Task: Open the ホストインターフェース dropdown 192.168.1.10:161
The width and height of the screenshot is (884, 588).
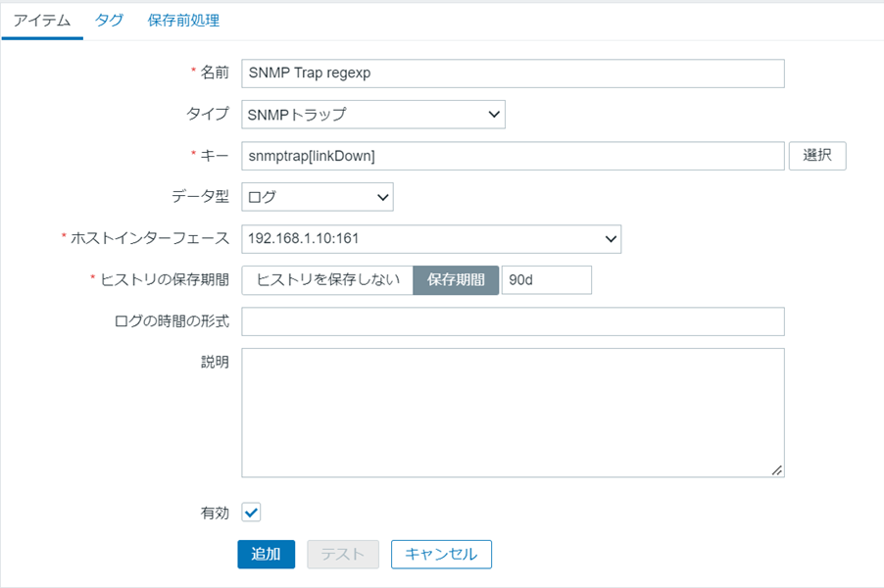Action: [431, 238]
